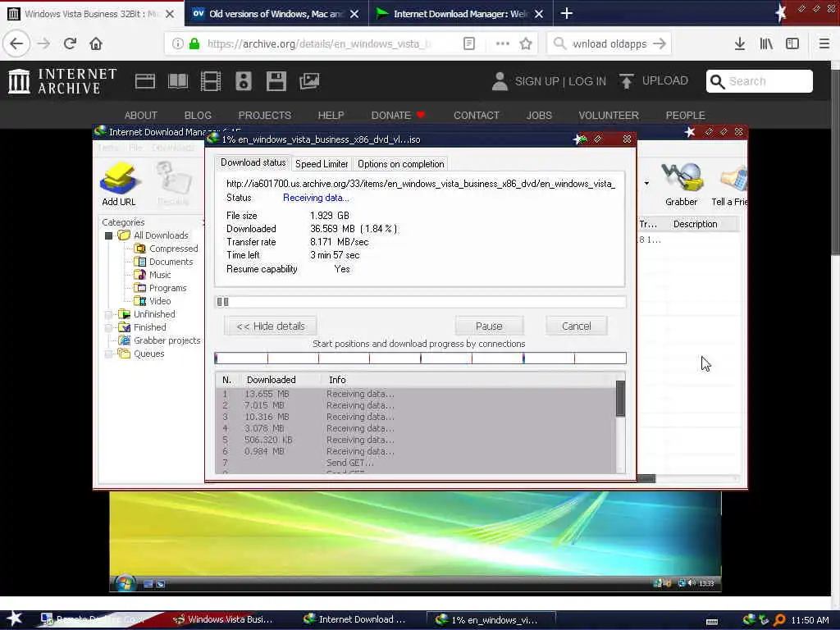The width and height of the screenshot is (840, 630).
Task: Select Grabber projects in tree
Action: (167, 340)
